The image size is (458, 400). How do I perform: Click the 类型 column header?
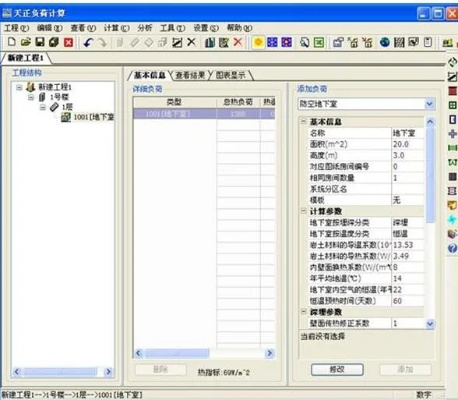174,102
